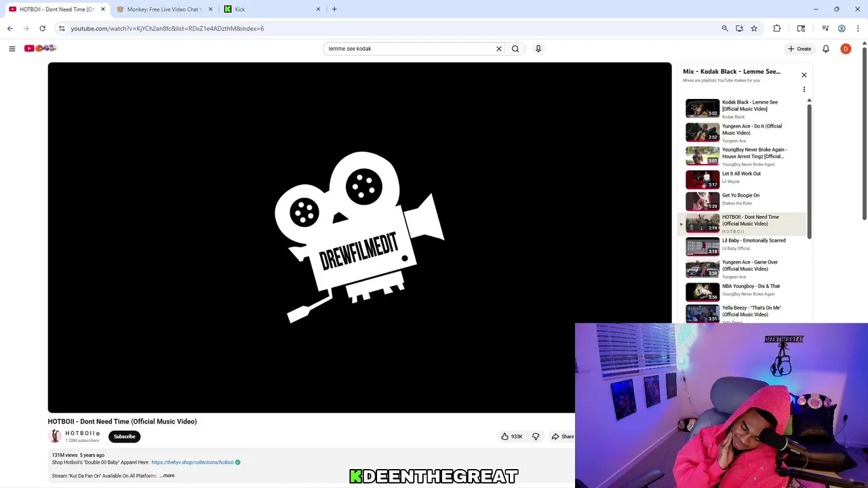Clear the search box with X
Screen dimensions: 868x488
[x=499, y=49]
